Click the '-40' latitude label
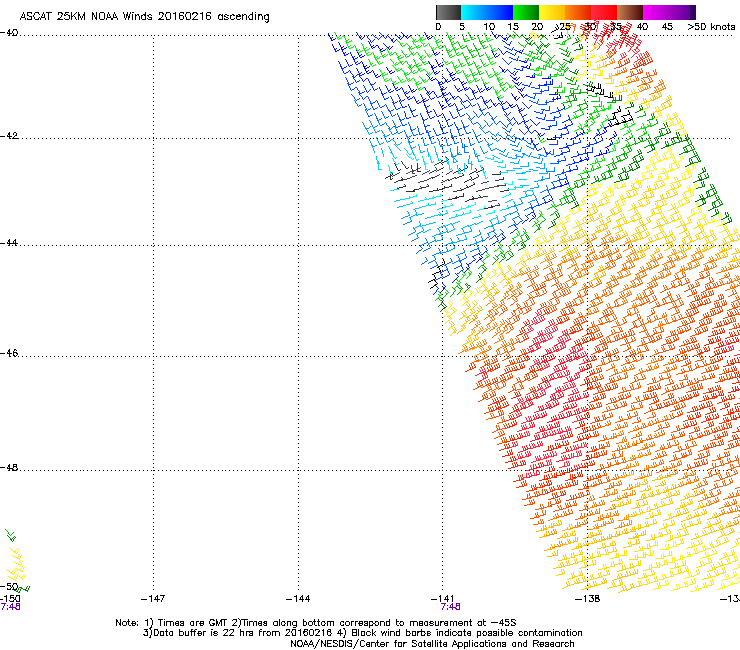 (x=9, y=33)
